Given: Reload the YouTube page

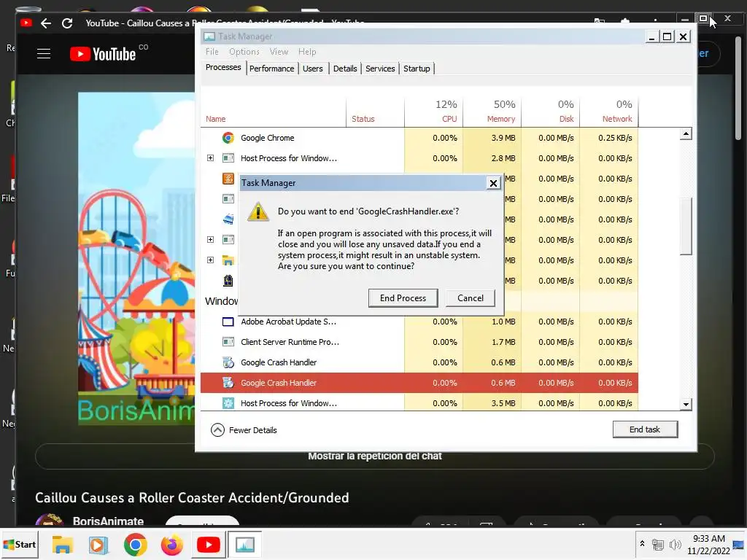Looking at the screenshot, I should click(67, 23).
